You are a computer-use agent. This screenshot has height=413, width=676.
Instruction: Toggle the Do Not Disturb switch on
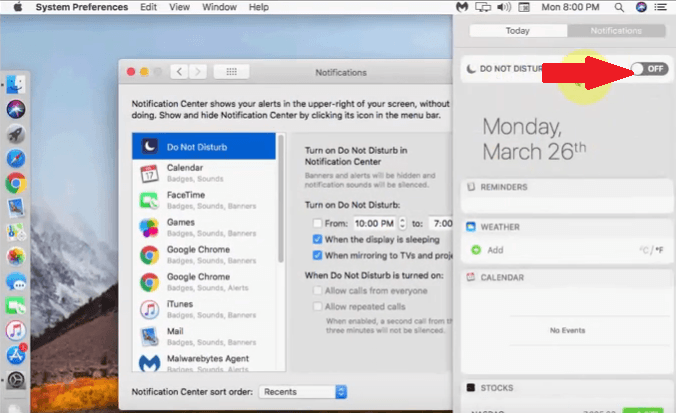click(648, 68)
